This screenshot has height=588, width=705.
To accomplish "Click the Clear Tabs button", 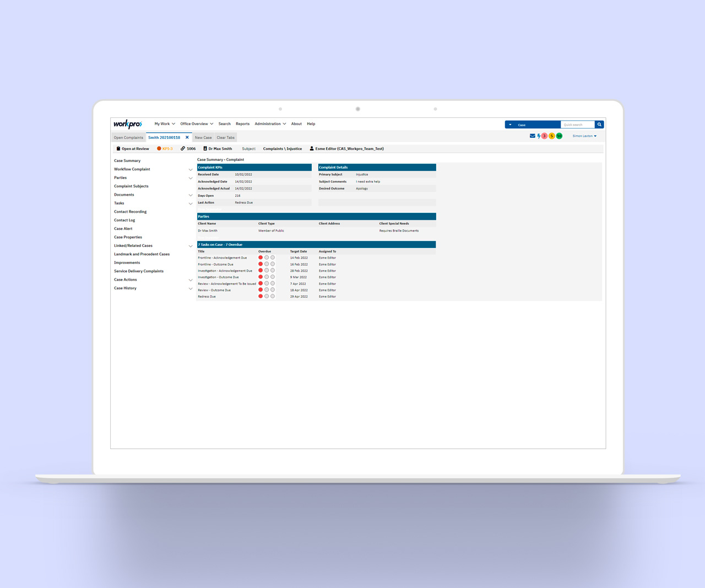I will tap(225, 137).
